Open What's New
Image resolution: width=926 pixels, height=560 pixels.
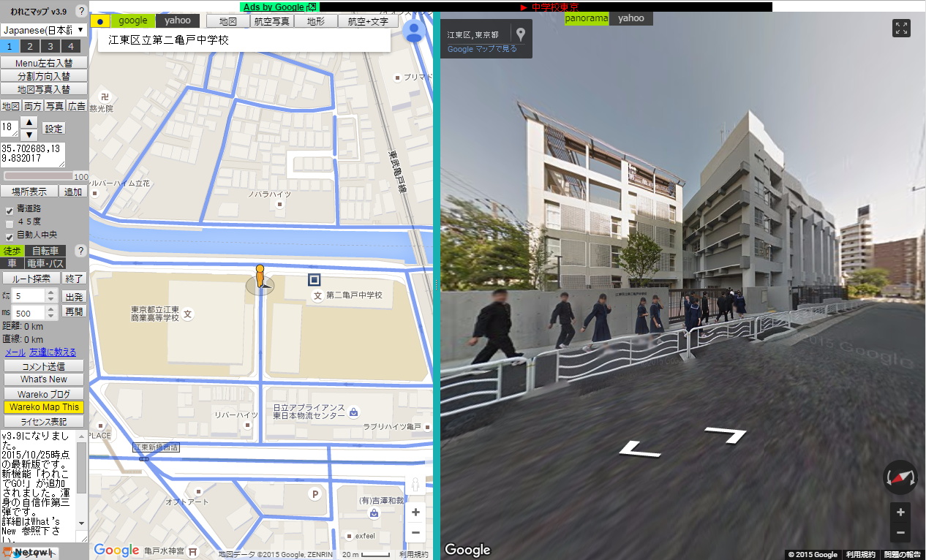coord(44,379)
